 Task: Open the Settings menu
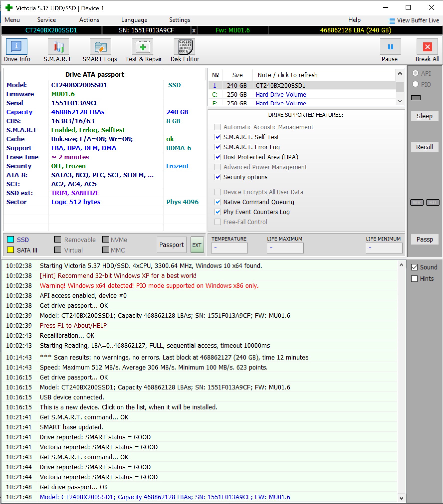[x=180, y=20]
